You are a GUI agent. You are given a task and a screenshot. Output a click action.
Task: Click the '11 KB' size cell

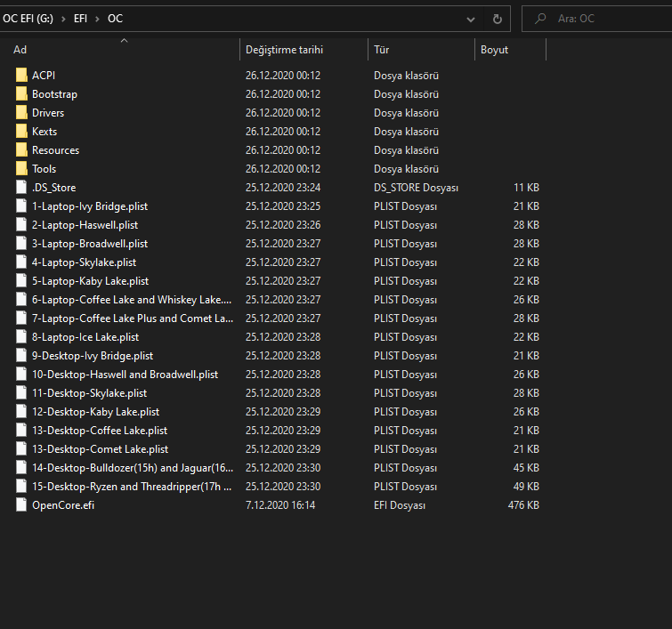click(x=526, y=188)
